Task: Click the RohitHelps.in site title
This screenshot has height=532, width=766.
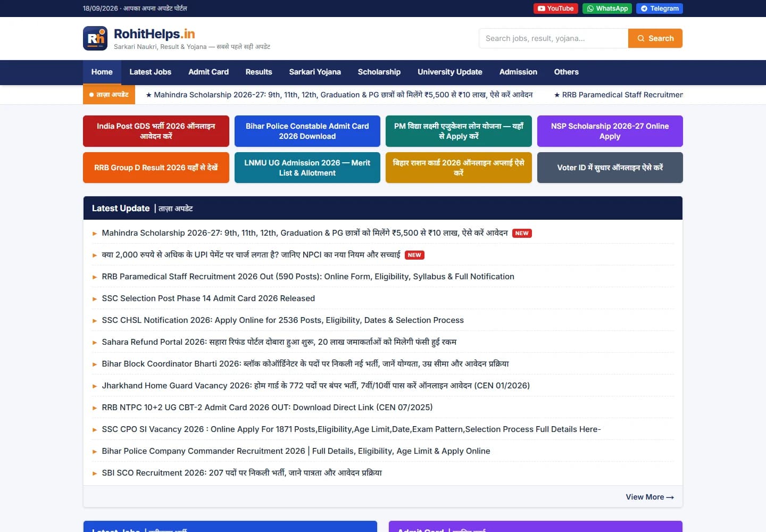Action: tap(154, 34)
